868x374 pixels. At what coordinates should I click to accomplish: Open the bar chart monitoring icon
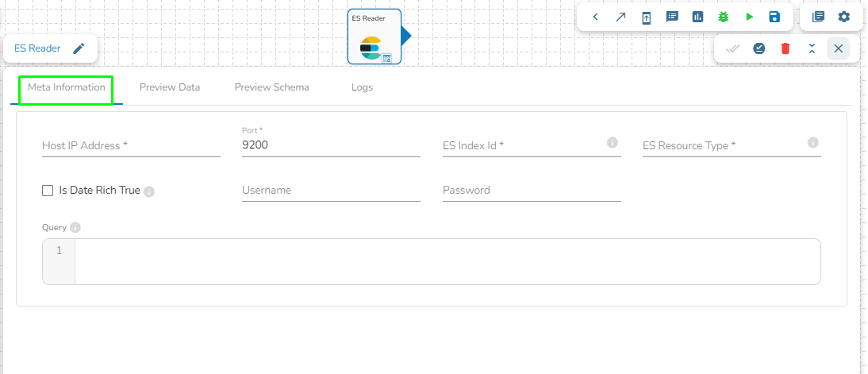[x=697, y=17]
